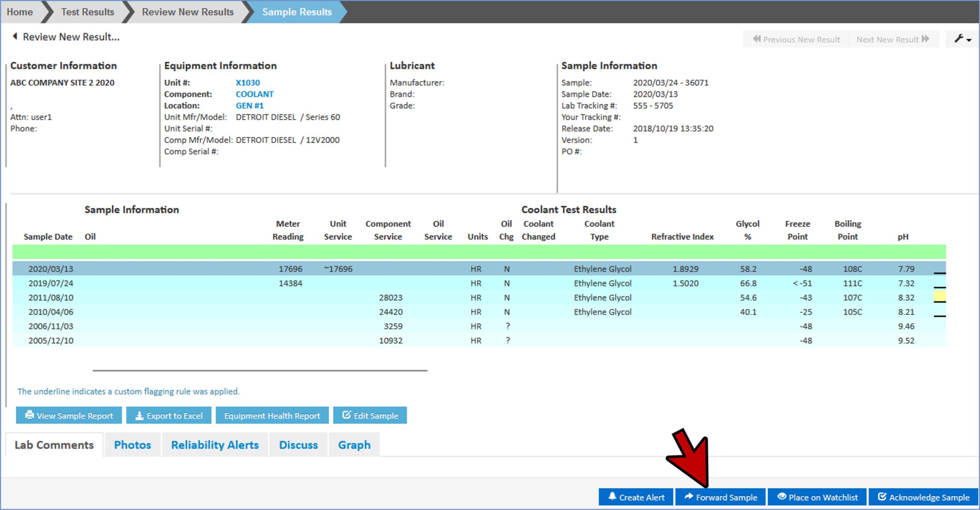The height and width of the screenshot is (510, 980).
Task: Open the View Sample Report printer button
Action: pos(69,415)
